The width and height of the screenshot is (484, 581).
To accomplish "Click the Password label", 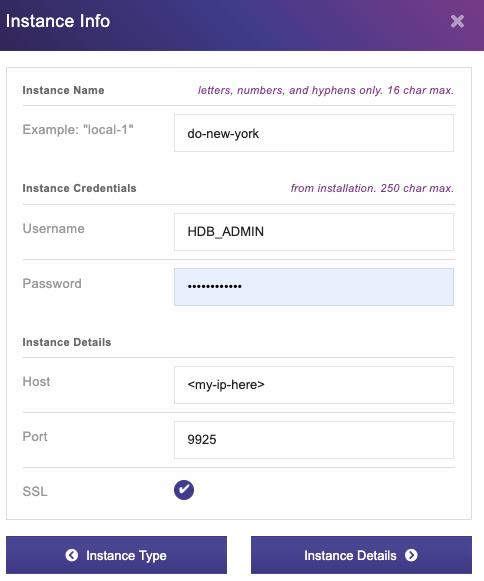I will point(52,283).
